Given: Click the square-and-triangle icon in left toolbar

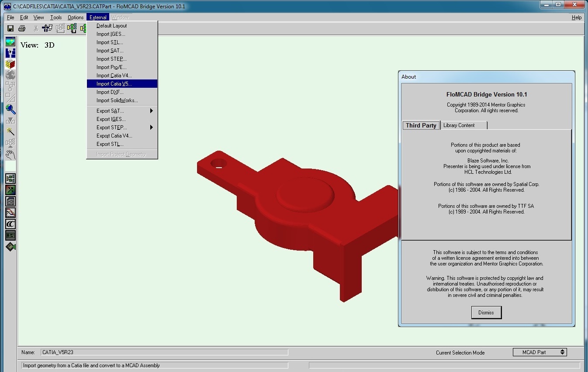Looking at the screenshot, I should pos(10,98).
